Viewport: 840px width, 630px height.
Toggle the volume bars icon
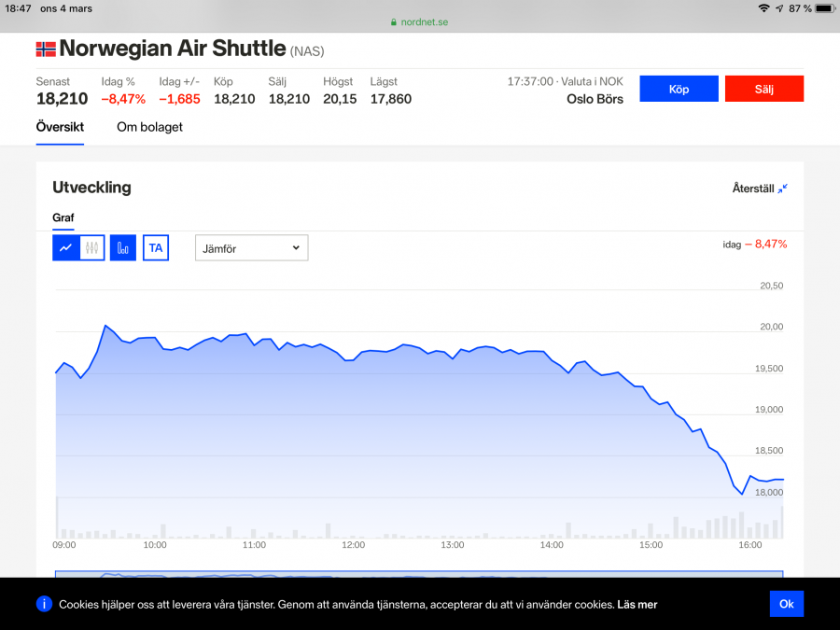point(123,247)
